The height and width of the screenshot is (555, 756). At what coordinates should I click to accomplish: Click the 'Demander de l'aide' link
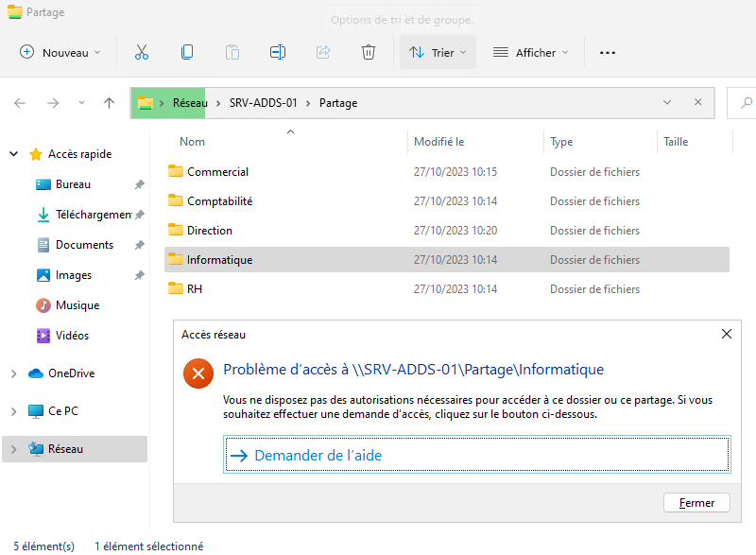321,455
